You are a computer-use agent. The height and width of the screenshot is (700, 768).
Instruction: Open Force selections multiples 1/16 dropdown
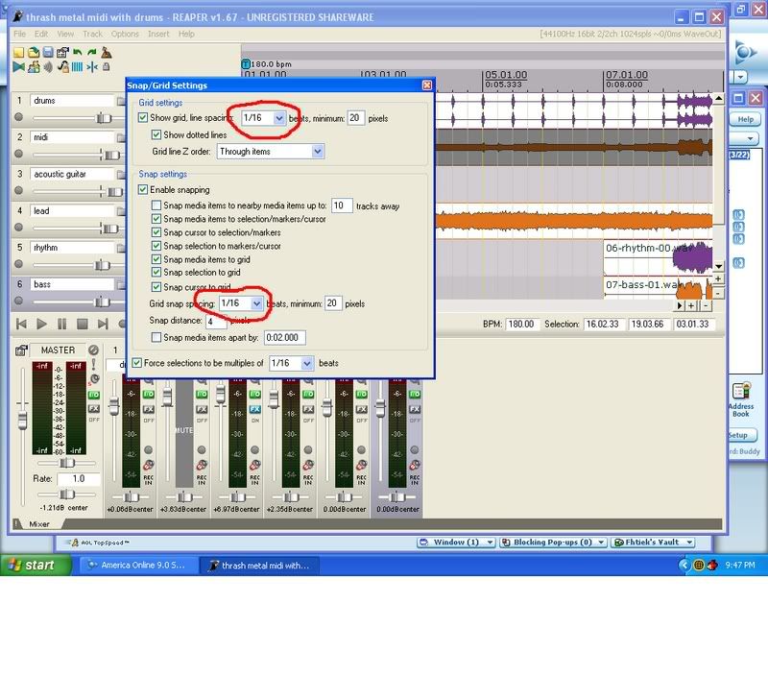(x=306, y=363)
